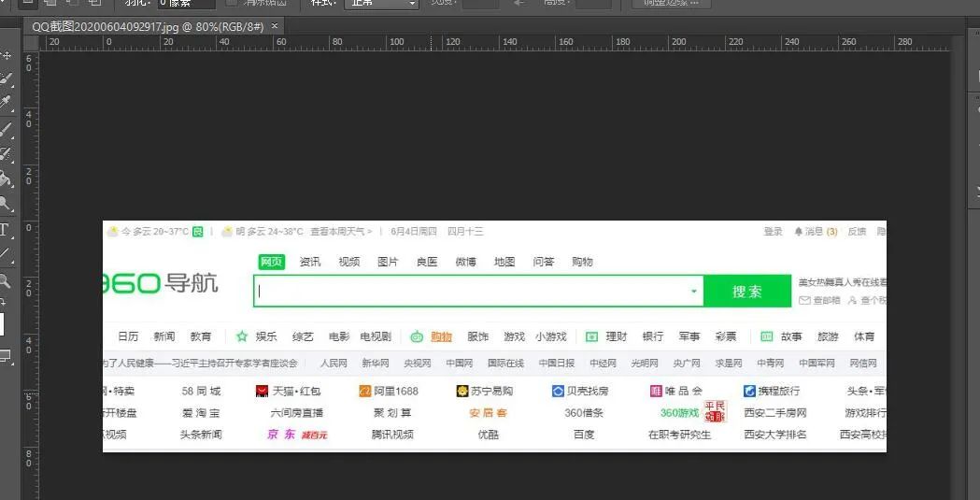Click the orange icon beside 阿里1688

click(x=365, y=392)
